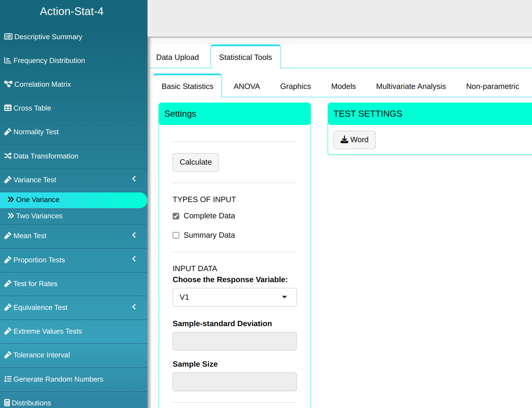Click the Frequency Distribution chart icon
532x408 pixels.
pyautogui.click(x=8, y=61)
